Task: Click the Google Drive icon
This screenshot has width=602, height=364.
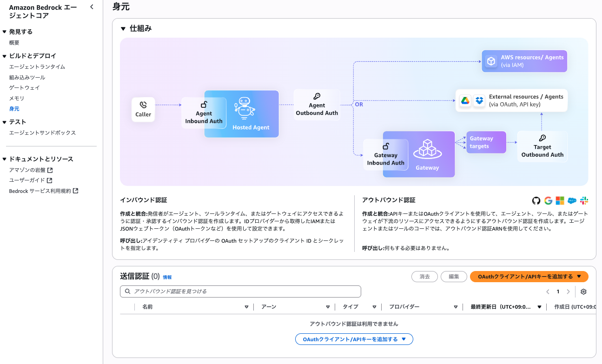Action: pos(465,100)
